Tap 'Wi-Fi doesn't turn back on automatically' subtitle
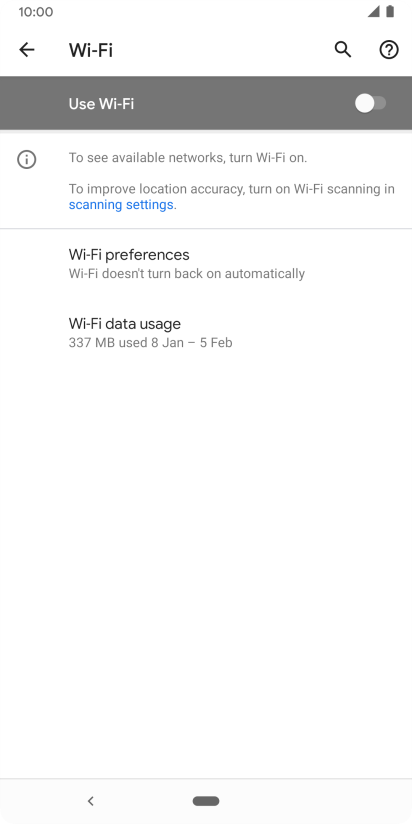Screen dimensions: 412x824 click(187, 274)
